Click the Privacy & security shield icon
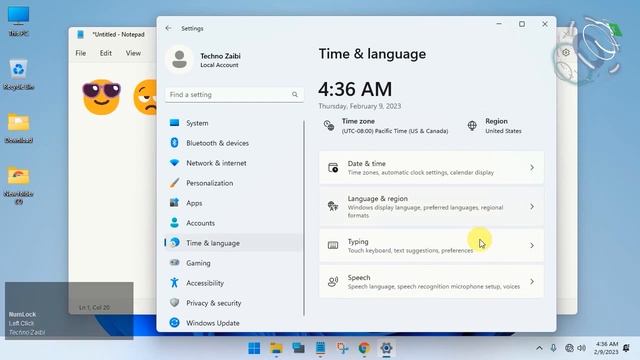Viewport: 640px width, 360px height. pyautogui.click(x=174, y=302)
